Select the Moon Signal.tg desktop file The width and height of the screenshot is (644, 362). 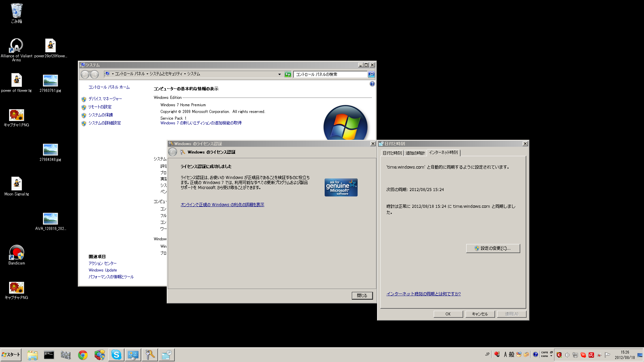pyautogui.click(x=16, y=186)
